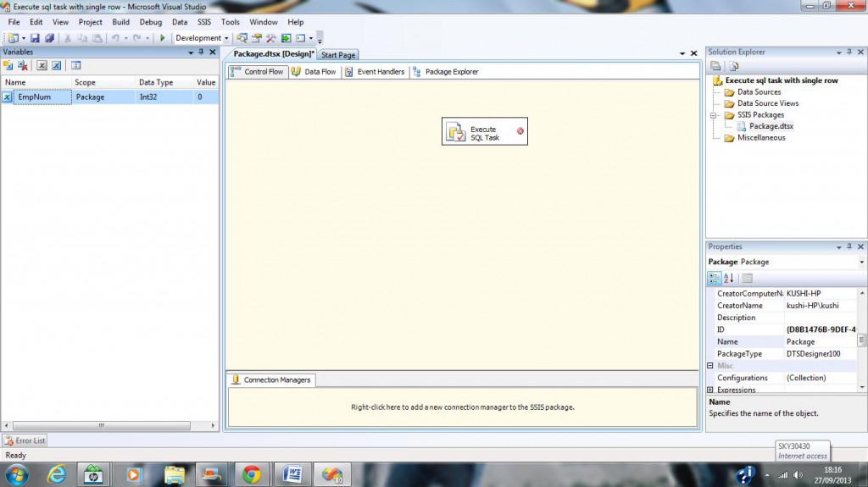The width and height of the screenshot is (868, 487).
Task: Click the Execute SQL Task error icon
Action: (x=520, y=131)
